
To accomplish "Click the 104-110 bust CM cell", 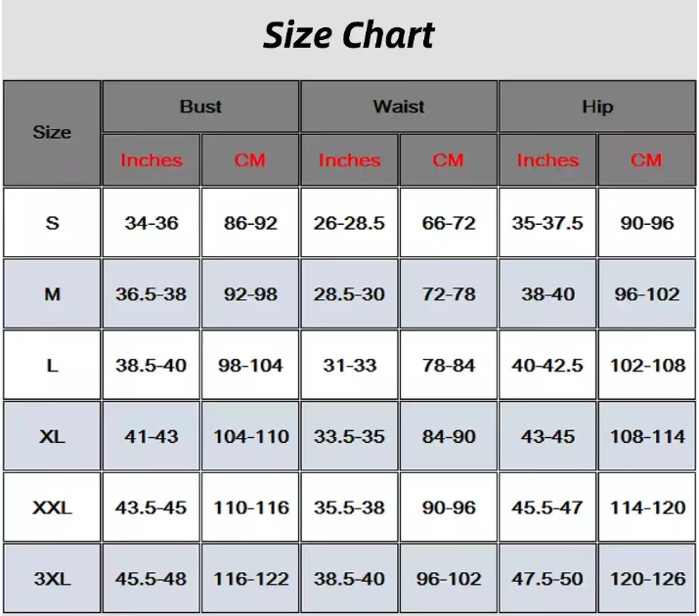I will 250,436.
